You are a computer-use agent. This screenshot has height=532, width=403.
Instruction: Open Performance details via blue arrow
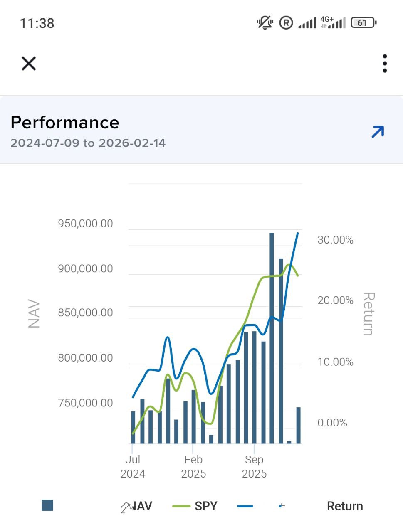pos(378,132)
